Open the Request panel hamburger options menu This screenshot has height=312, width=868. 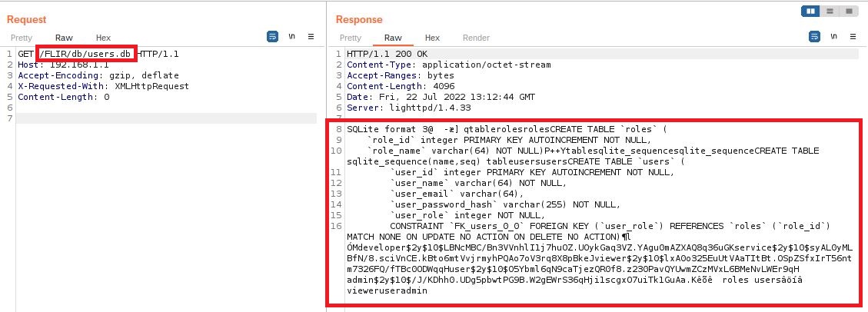point(311,36)
